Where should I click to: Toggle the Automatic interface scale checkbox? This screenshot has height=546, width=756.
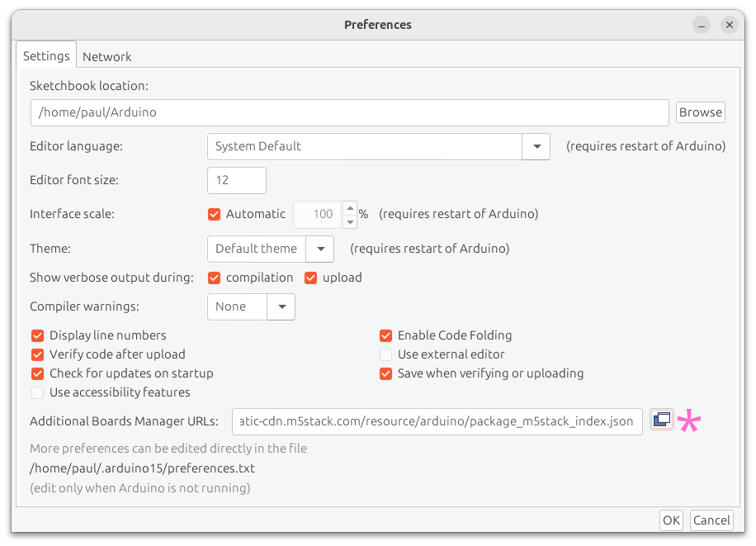point(214,214)
